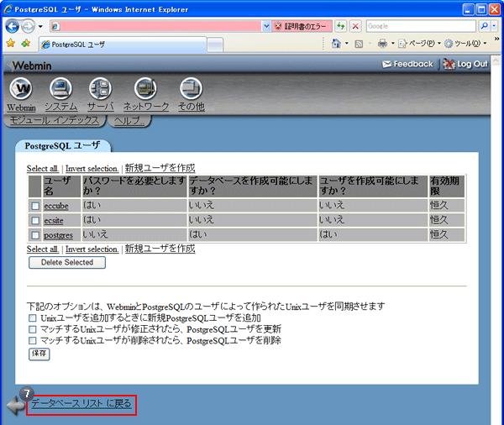Show more toolbar items chevron

pyautogui.click(x=496, y=39)
